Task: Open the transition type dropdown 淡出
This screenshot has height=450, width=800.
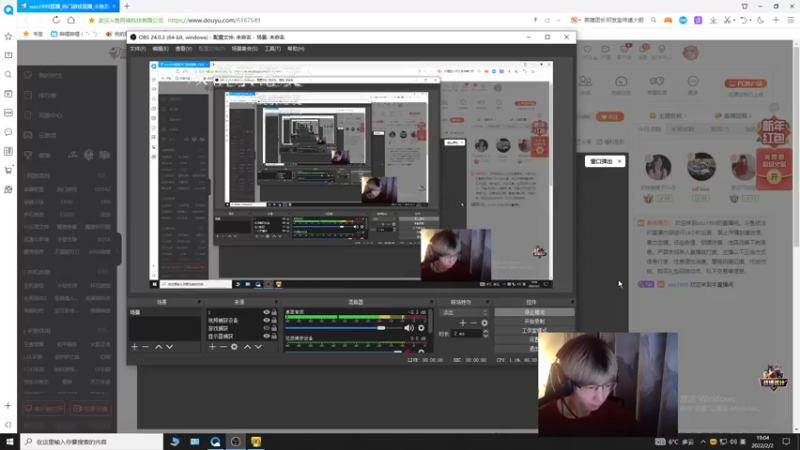Action: (464, 312)
